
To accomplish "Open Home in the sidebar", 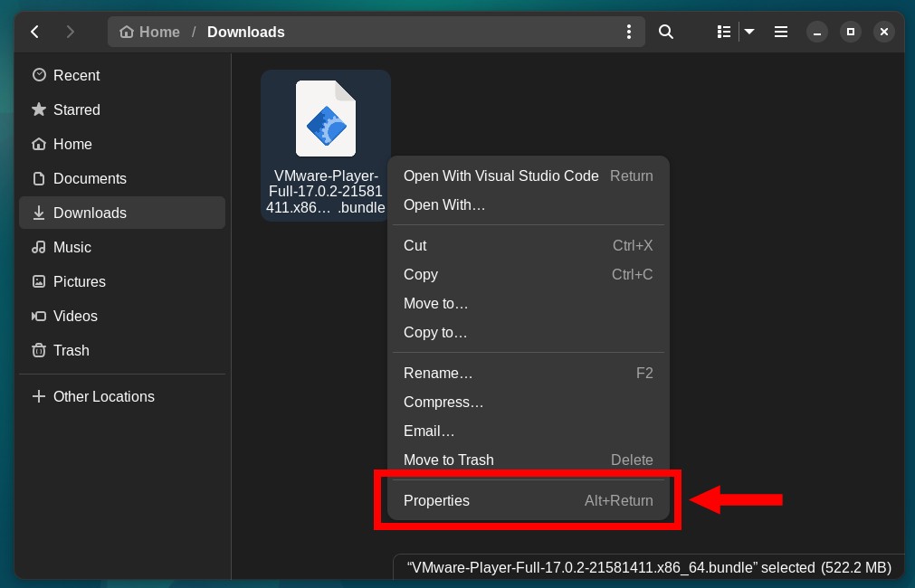I will [x=122, y=144].
